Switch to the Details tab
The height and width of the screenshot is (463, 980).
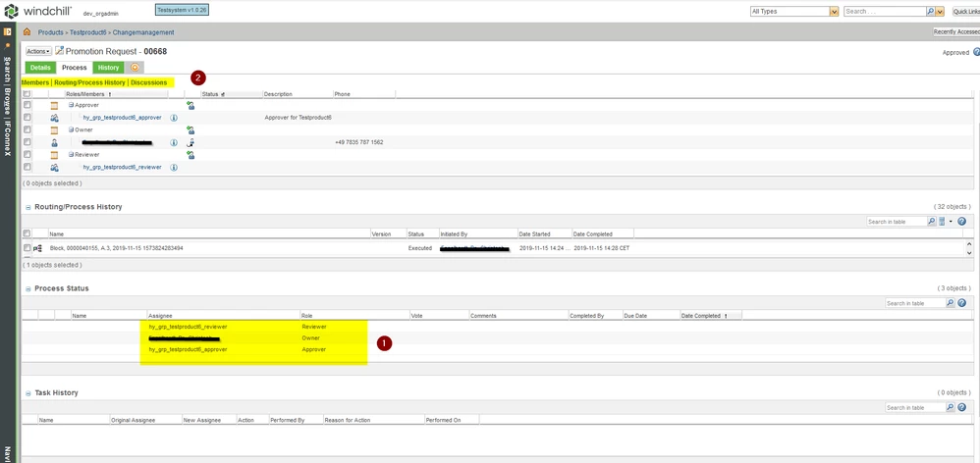[40, 68]
